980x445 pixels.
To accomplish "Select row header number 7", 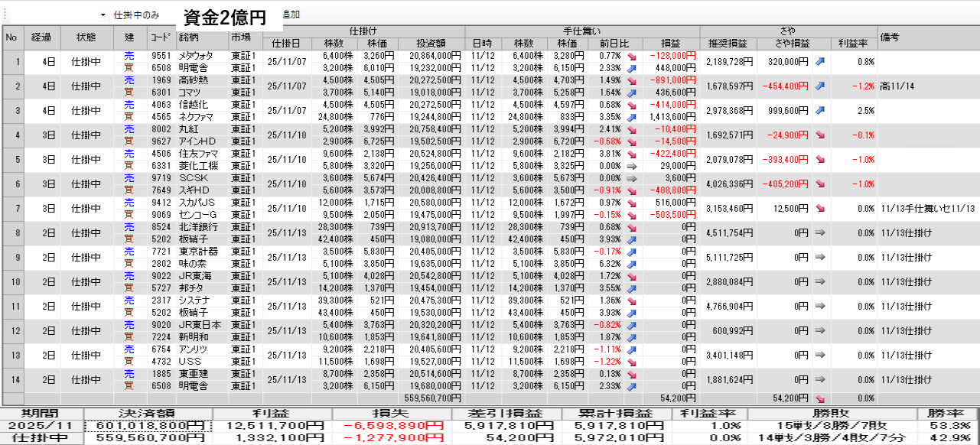I will tap(12, 209).
